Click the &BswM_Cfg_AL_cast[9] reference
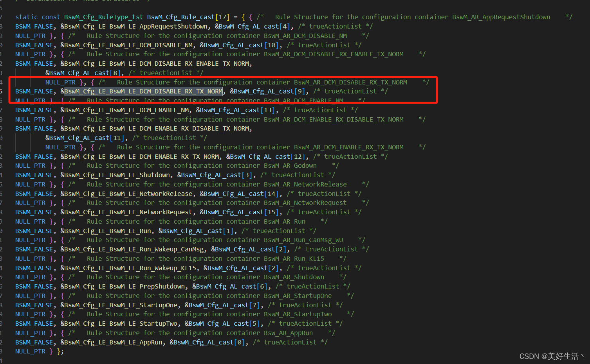The width and height of the screenshot is (590, 364). (268, 91)
